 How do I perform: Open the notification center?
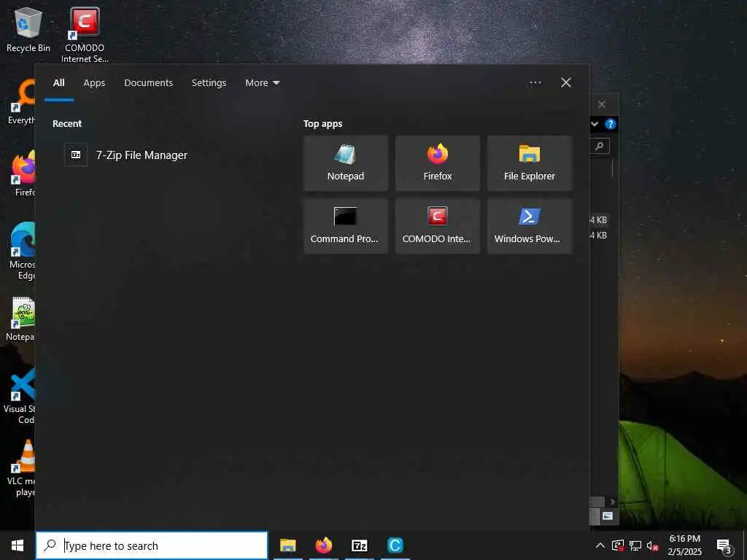(x=724, y=545)
